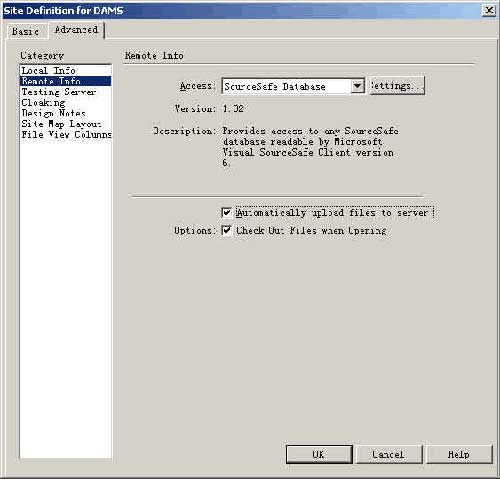Viewport: 500px width, 479px height.
Task: Expand the Access dropdown arrow
Action: coord(357,86)
